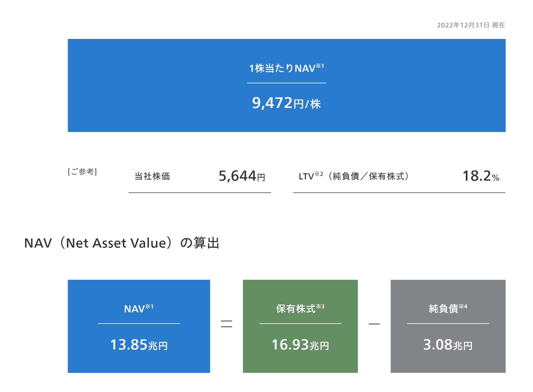This screenshot has height=392, width=533.
Task: Select the 3.08兆円 net debt amount
Action: [x=448, y=345]
